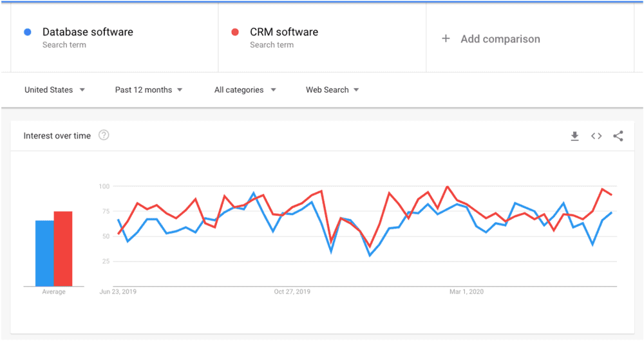Click the embed code icon
The width and height of the screenshot is (644, 342).
coord(596,136)
